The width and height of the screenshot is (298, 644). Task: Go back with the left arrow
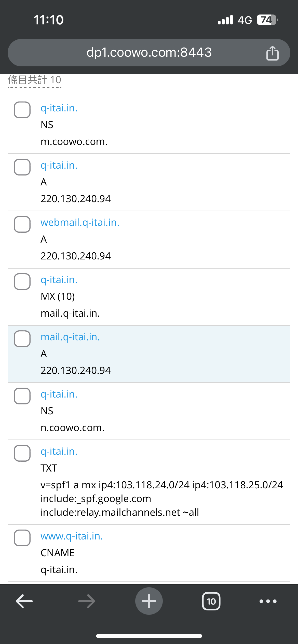[x=24, y=601]
